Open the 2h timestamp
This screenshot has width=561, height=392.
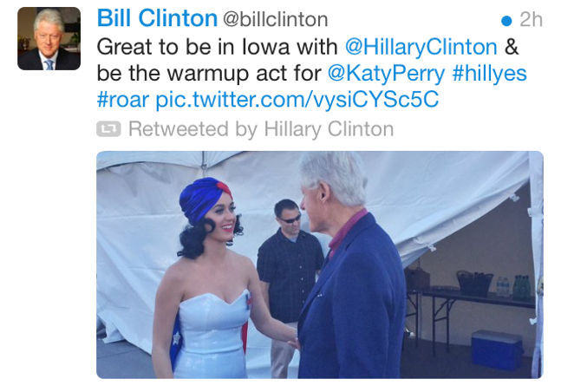coord(531,20)
